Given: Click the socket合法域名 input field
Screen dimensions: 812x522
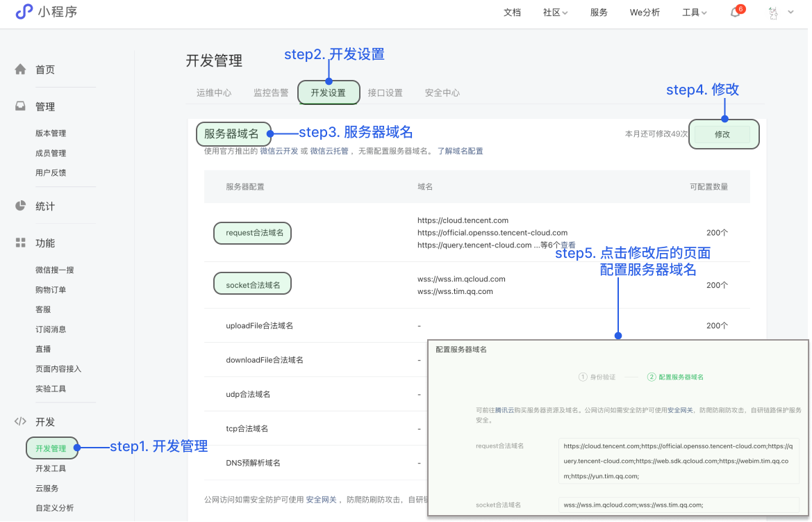Looking at the screenshot, I should pos(679,505).
